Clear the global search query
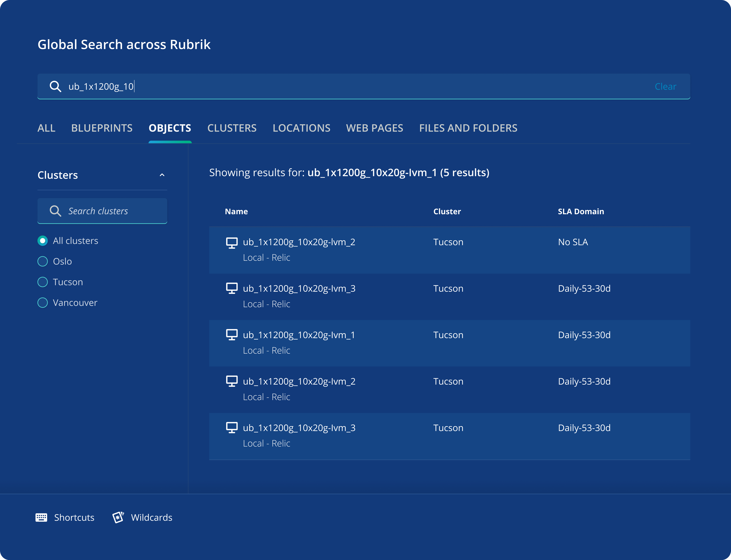Viewport: 731px width, 560px height. tap(666, 86)
